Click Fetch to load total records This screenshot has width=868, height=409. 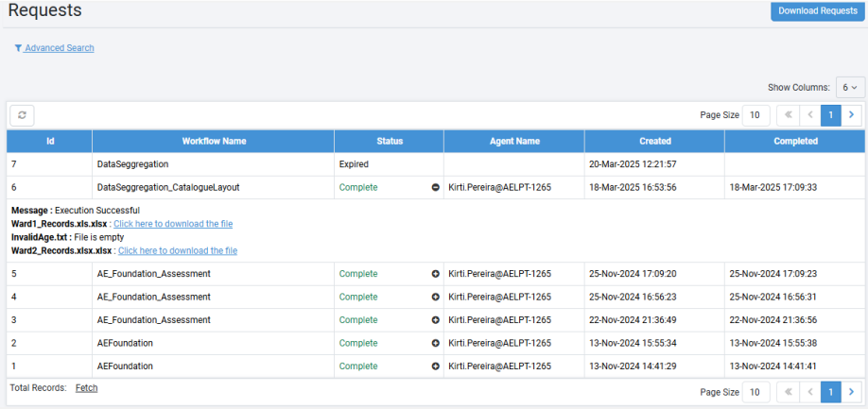[86, 388]
